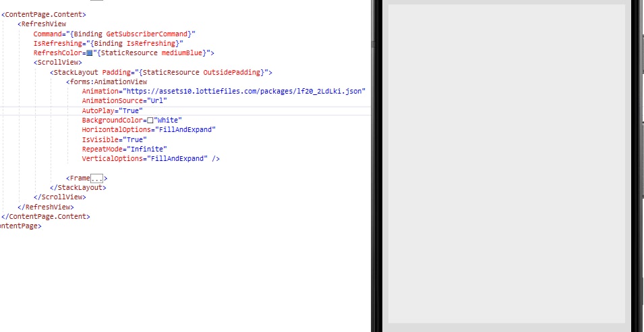Click the Animation attribute name

tap(100, 91)
